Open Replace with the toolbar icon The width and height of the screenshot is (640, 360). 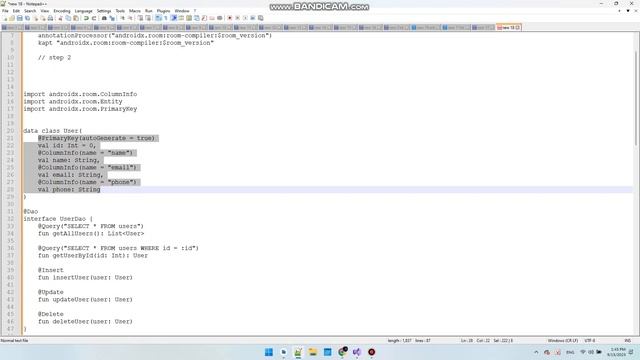pos(112,18)
